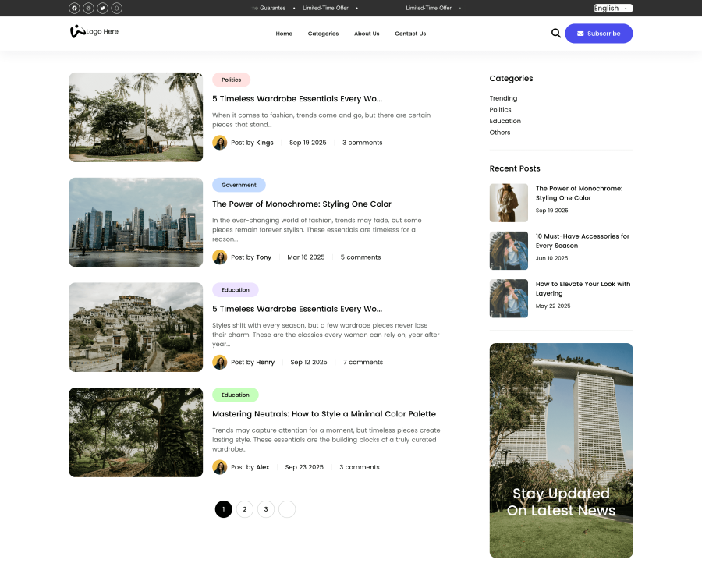Viewport: 702px width, 588px height.
Task: Open the Instagram social icon
Action: click(x=88, y=8)
